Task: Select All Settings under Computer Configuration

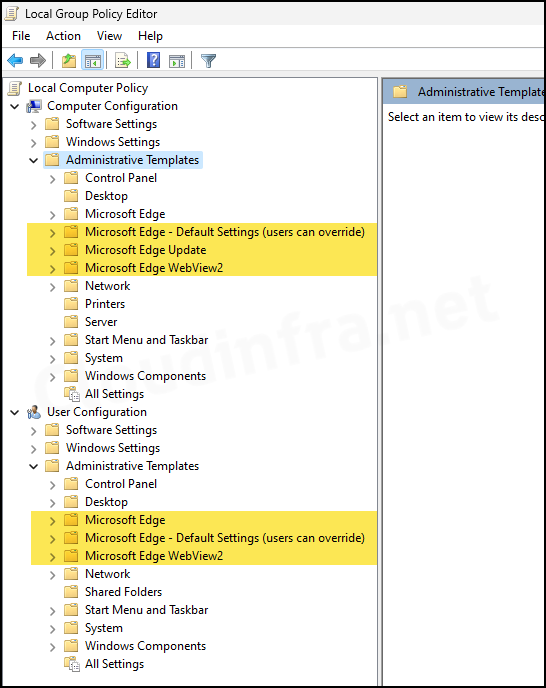Action: 115,394
